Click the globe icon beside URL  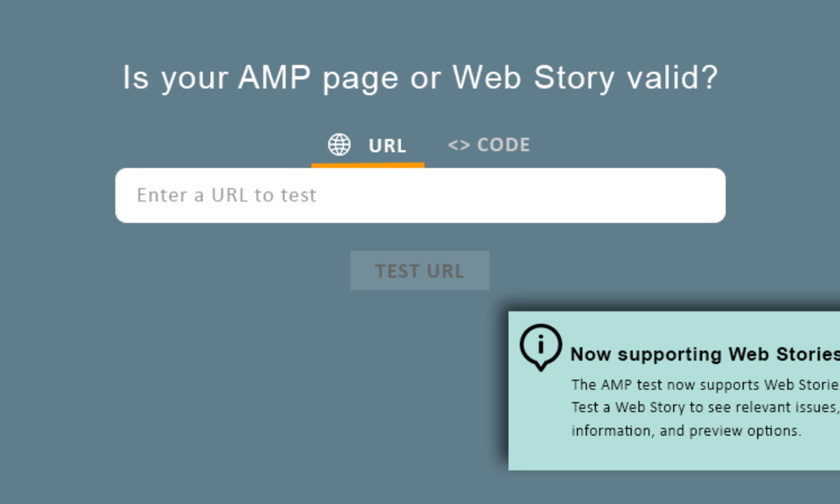click(339, 145)
